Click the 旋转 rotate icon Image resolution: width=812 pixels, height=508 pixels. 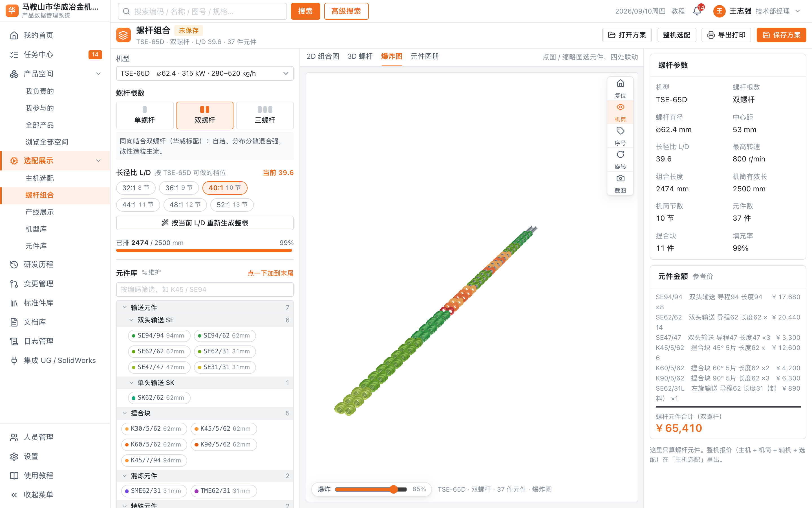pyautogui.click(x=620, y=159)
